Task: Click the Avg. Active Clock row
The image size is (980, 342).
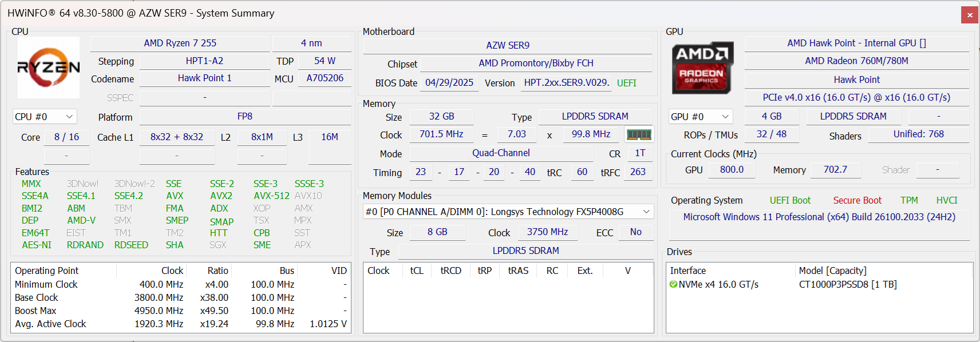Action: click(x=181, y=324)
